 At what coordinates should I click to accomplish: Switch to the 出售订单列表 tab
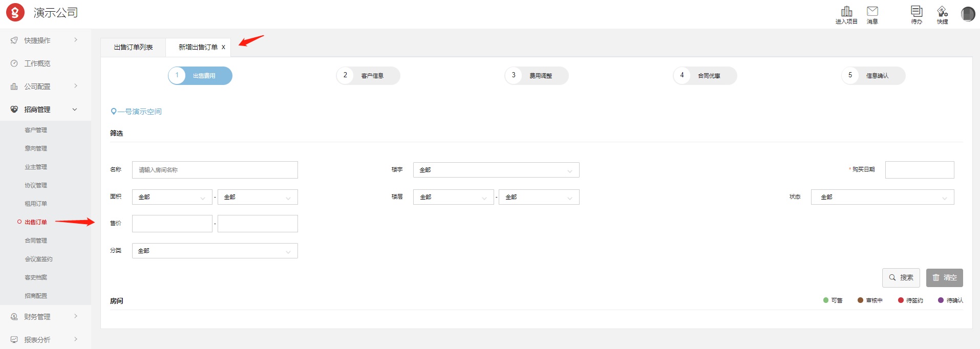pos(133,47)
